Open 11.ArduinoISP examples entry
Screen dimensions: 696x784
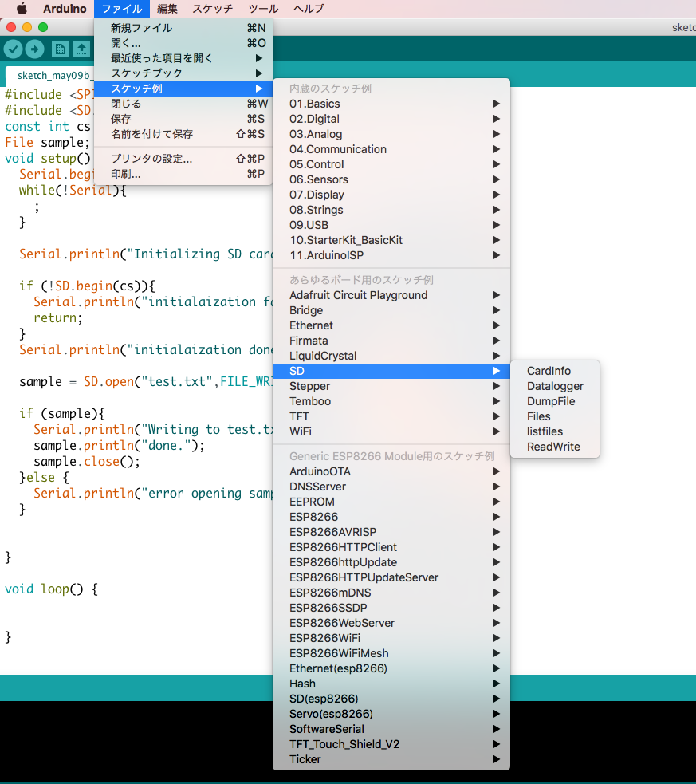pyautogui.click(x=391, y=255)
